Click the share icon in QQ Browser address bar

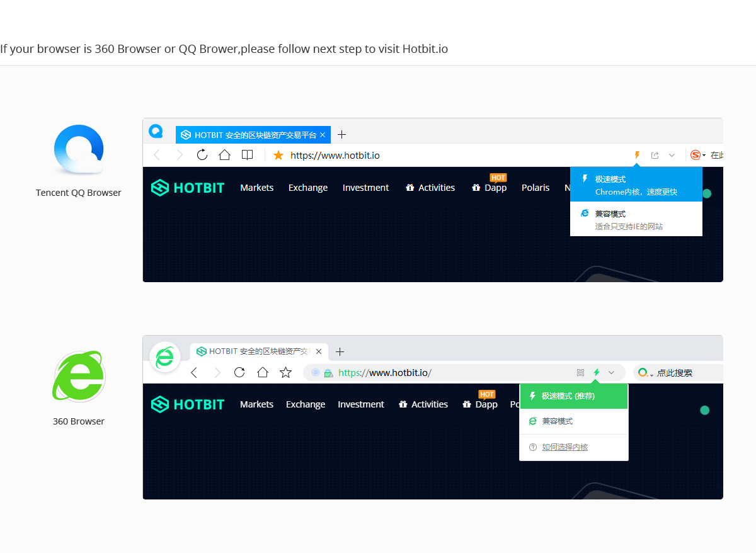(x=655, y=155)
